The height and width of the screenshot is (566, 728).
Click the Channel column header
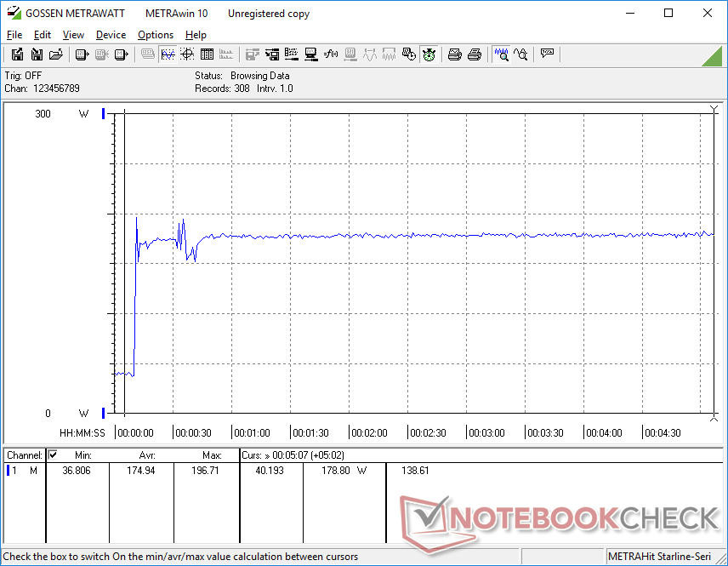click(x=25, y=455)
